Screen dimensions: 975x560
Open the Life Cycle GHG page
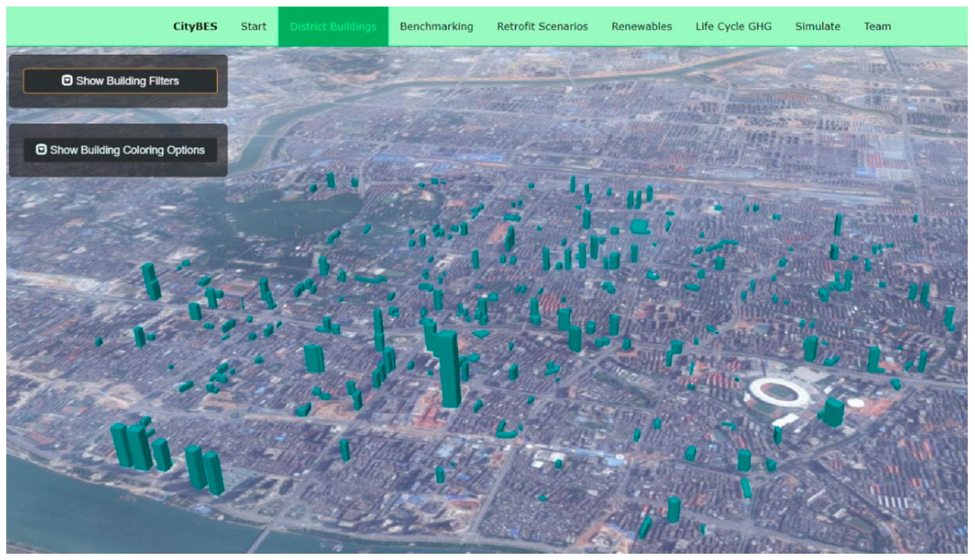(x=733, y=26)
